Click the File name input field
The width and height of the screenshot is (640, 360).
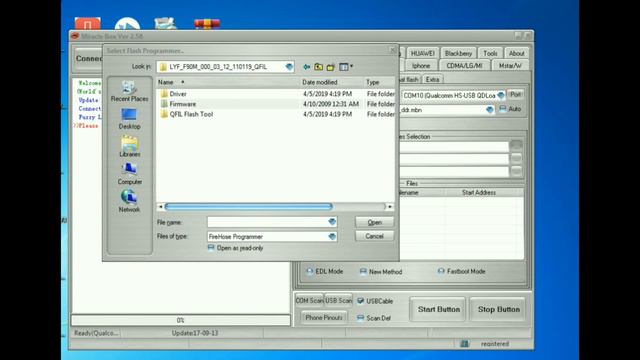pyautogui.click(x=267, y=222)
